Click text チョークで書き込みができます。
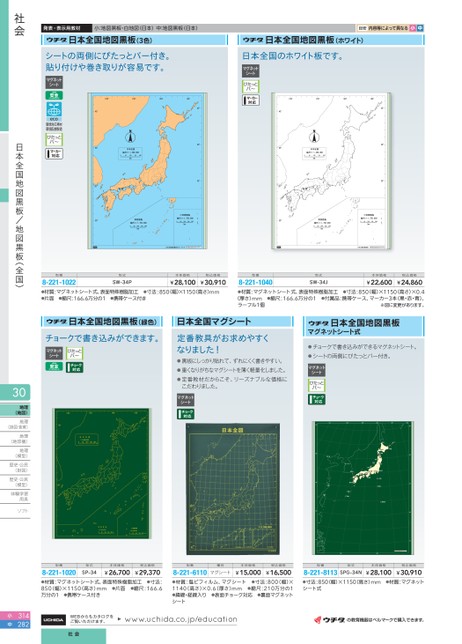Screen dimensions: 462x644 pyautogui.click(x=103, y=338)
